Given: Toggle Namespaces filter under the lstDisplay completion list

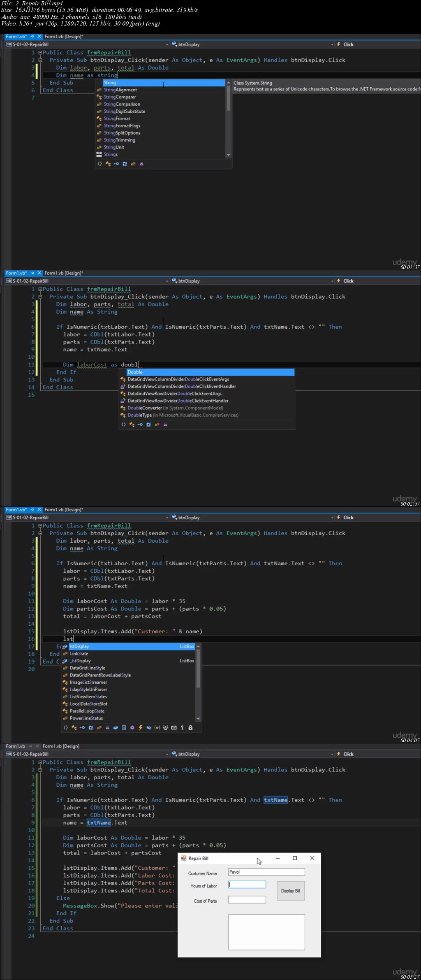Looking at the screenshot, I should tap(66, 727).
